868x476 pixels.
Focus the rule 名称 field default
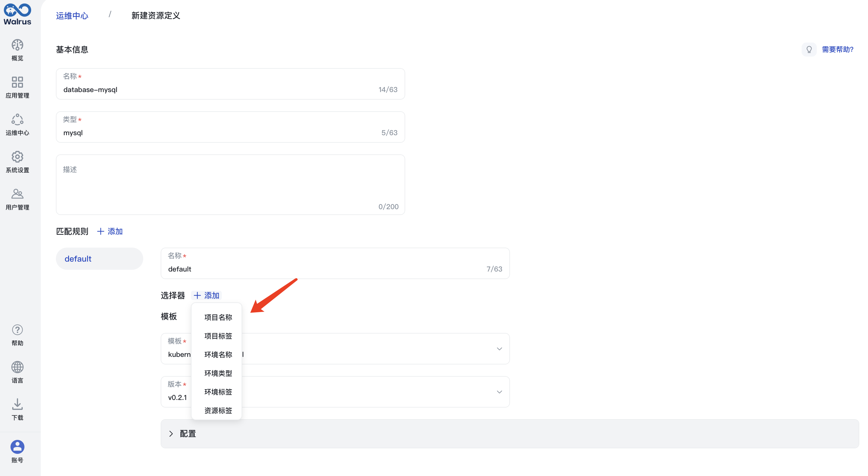click(x=335, y=263)
